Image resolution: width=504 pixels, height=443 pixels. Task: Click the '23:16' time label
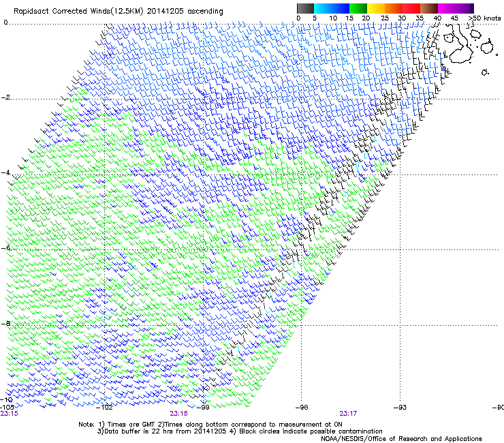(178, 414)
